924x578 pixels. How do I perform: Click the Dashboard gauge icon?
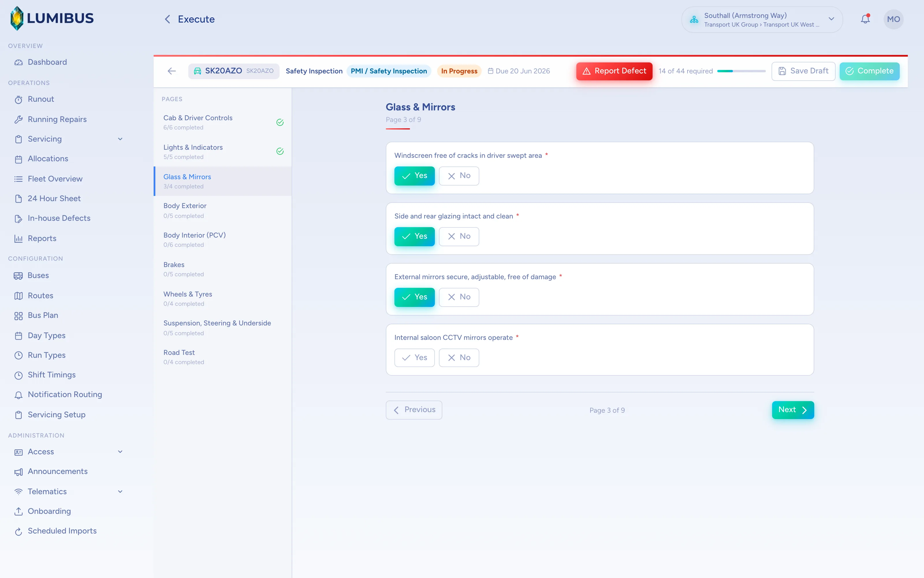(18, 62)
